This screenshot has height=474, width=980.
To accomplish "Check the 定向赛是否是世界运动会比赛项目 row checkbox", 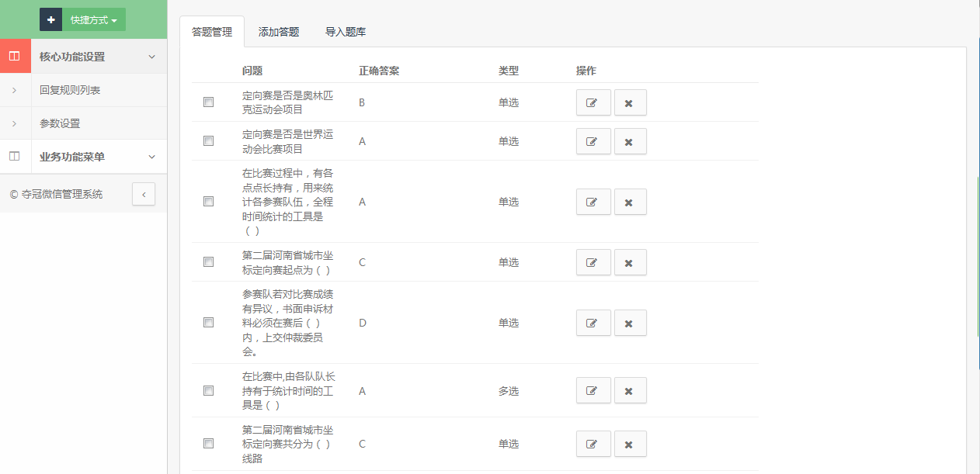I will click(x=208, y=141).
